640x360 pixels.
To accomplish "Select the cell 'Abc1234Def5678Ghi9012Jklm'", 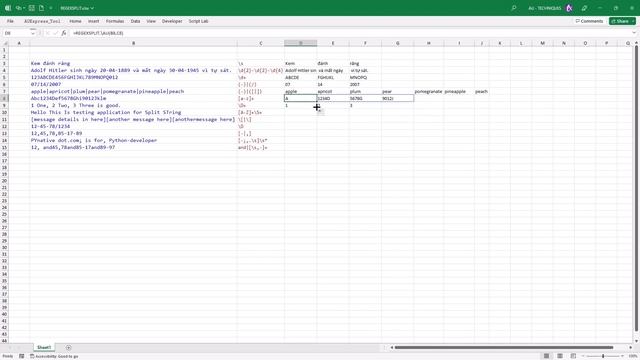I will click(x=133, y=98).
